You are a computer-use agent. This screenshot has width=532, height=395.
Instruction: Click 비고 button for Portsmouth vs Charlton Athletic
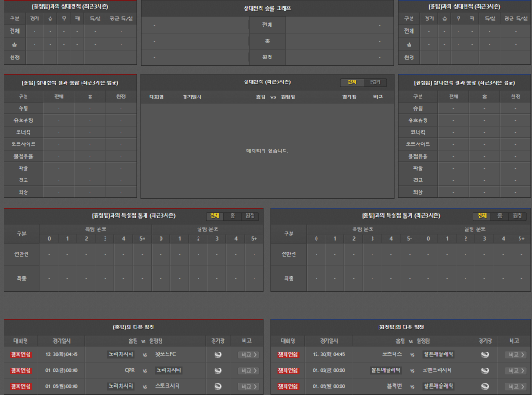[513, 354]
